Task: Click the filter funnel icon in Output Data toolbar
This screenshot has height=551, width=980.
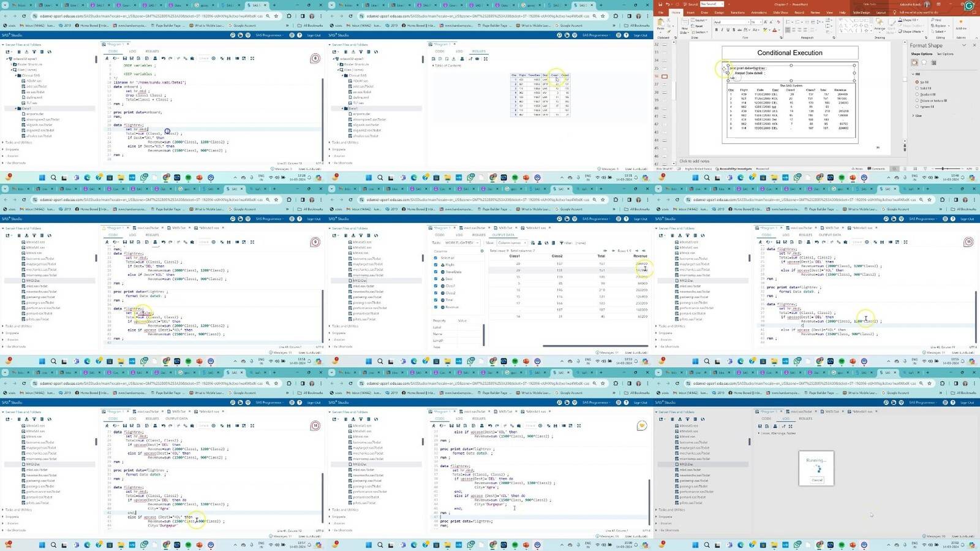Action: pyautogui.click(x=561, y=243)
